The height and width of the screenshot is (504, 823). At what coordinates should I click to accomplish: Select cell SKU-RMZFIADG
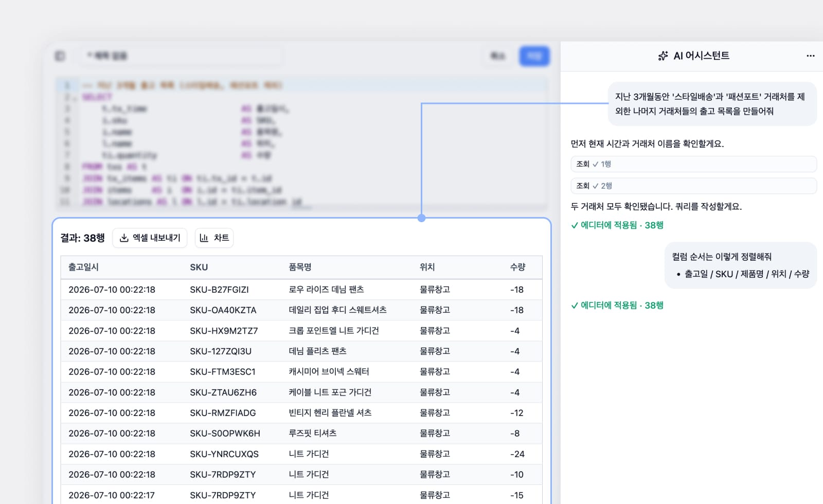coord(222,413)
